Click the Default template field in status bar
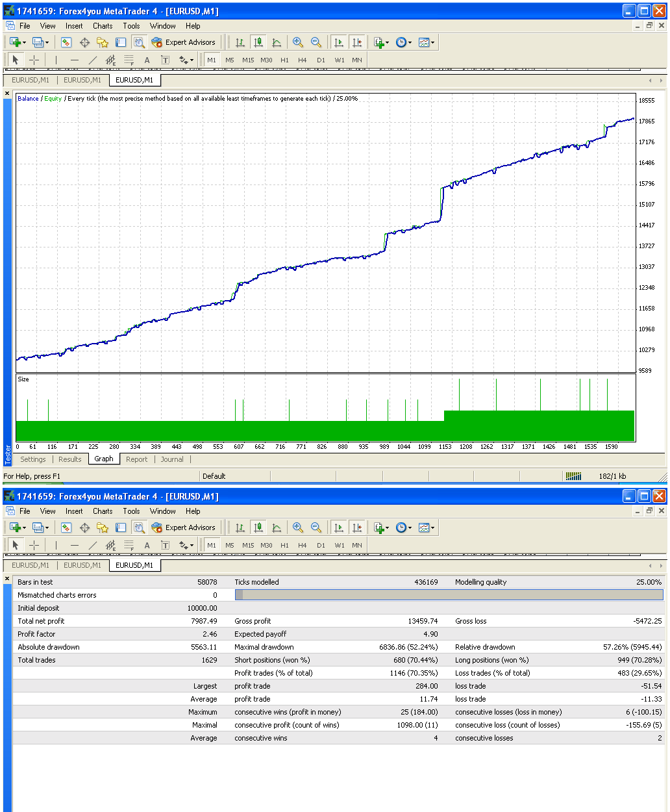670x812 pixels. tap(235, 476)
